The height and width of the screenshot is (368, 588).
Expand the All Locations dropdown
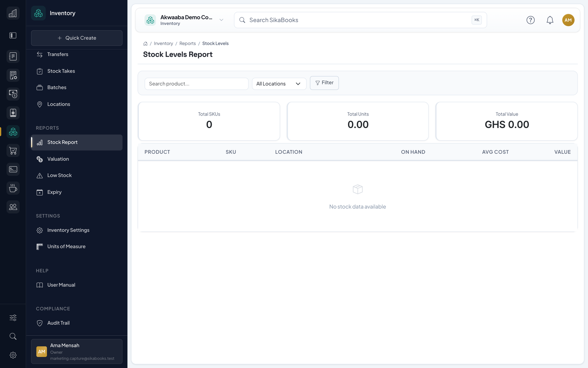279,84
